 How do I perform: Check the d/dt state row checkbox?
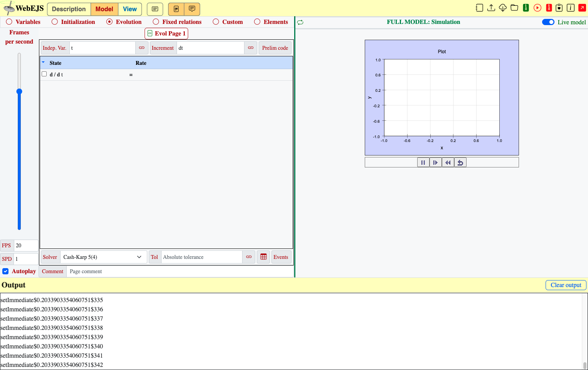[x=44, y=74]
